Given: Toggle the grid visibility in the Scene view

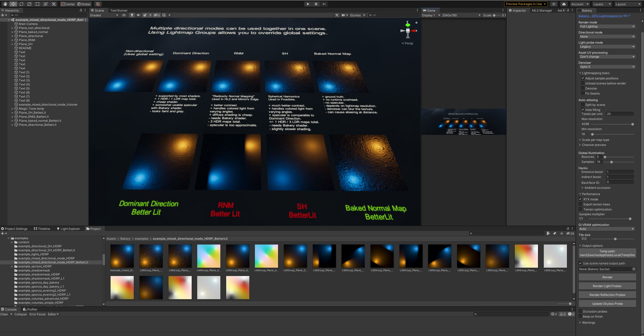Looking at the screenshot, I should pos(164,15).
